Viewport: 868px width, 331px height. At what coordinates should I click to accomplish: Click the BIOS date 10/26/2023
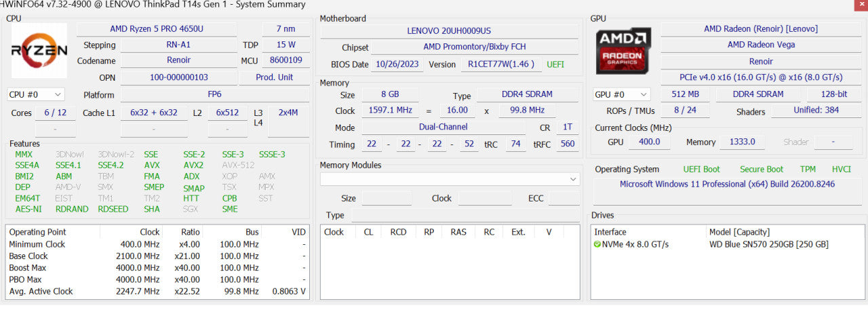pos(397,64)
